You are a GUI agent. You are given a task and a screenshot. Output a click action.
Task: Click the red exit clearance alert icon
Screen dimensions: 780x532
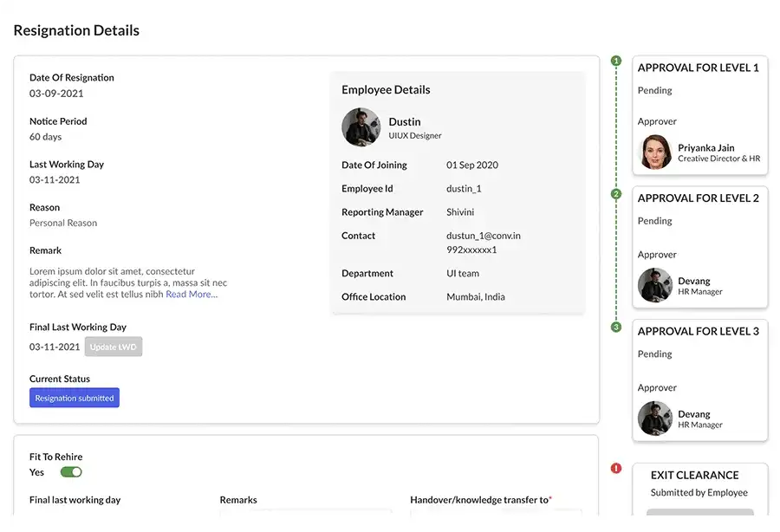coord(616,468)
